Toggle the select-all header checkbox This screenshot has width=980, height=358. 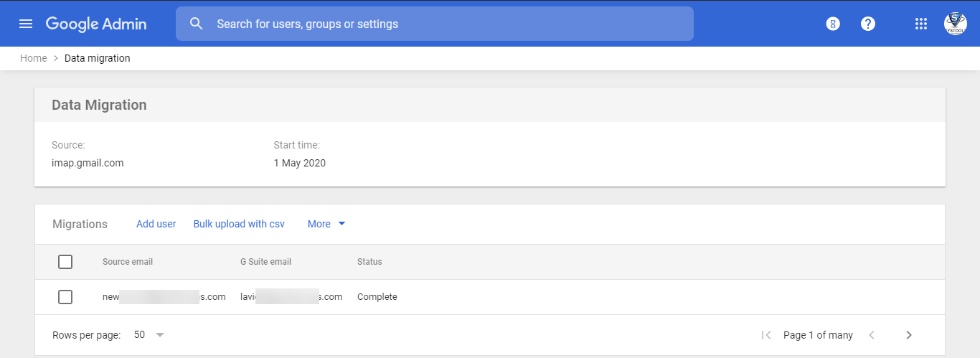click(x=65, y=262)
